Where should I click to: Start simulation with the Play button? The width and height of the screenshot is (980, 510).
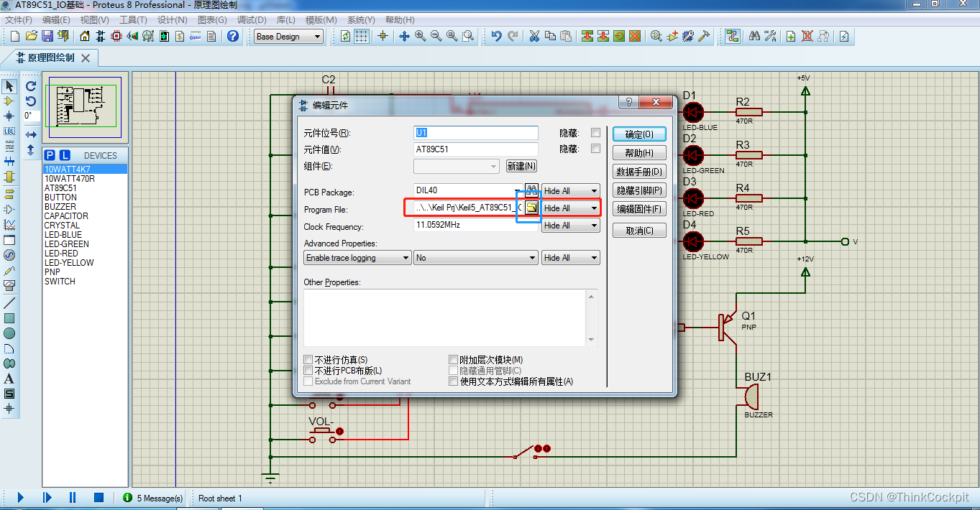pyautogui.click(x=20, y=497)
